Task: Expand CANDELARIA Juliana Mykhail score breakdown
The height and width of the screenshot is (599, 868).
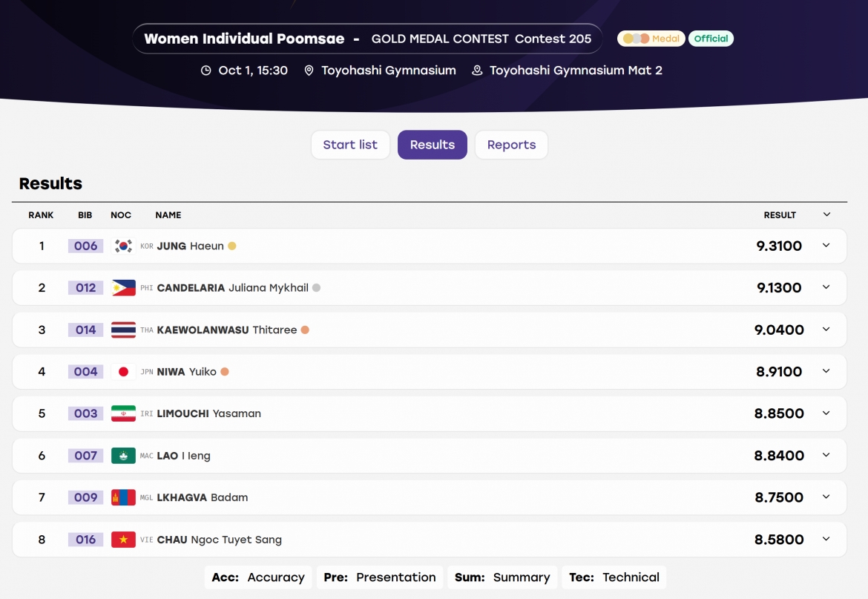Action: [826, 287]
